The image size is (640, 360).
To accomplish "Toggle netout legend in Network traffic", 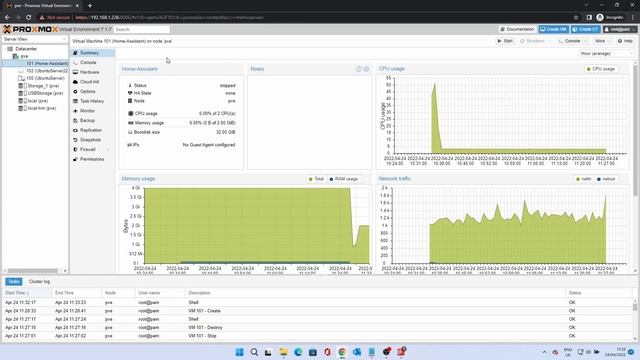I will click(606, 179).
